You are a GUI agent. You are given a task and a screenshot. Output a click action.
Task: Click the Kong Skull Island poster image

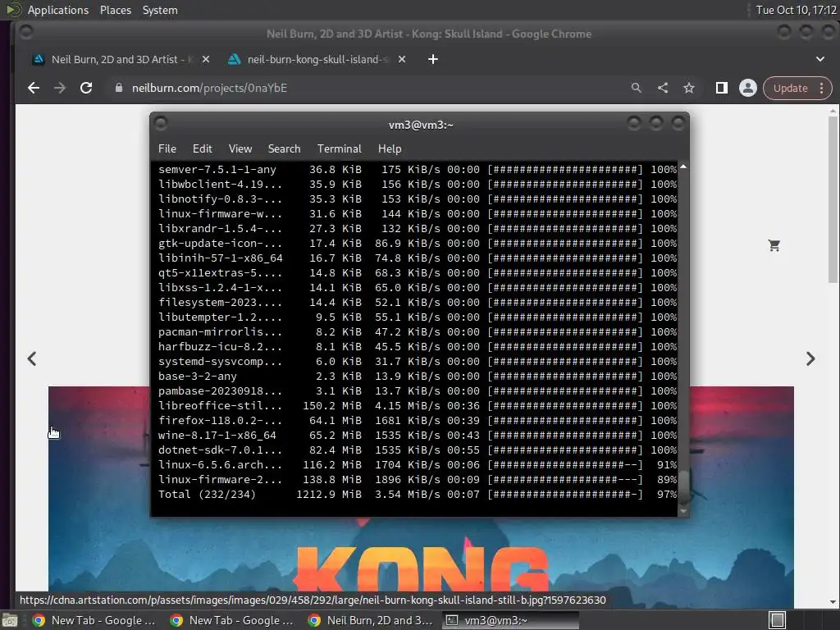421,557
